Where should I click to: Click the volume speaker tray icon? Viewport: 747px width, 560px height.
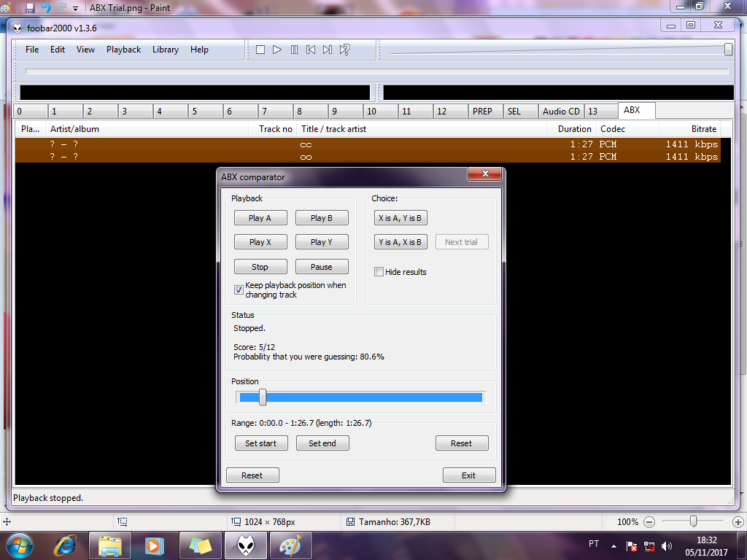pyautogui.click(x=667, y=546)
